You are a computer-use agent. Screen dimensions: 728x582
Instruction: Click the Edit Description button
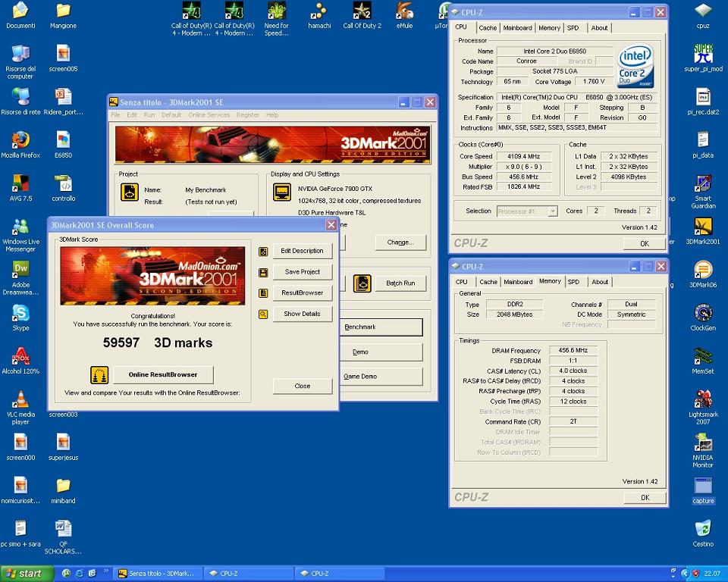(303, 251)
